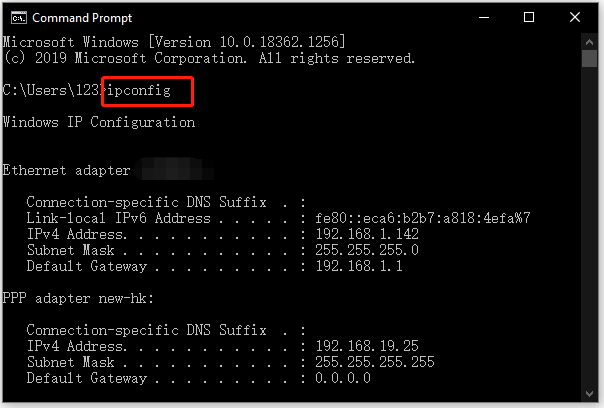The image size is (604, 408).
Task: Click the Ethernet adapter heading
Action: tap(66, 170)
